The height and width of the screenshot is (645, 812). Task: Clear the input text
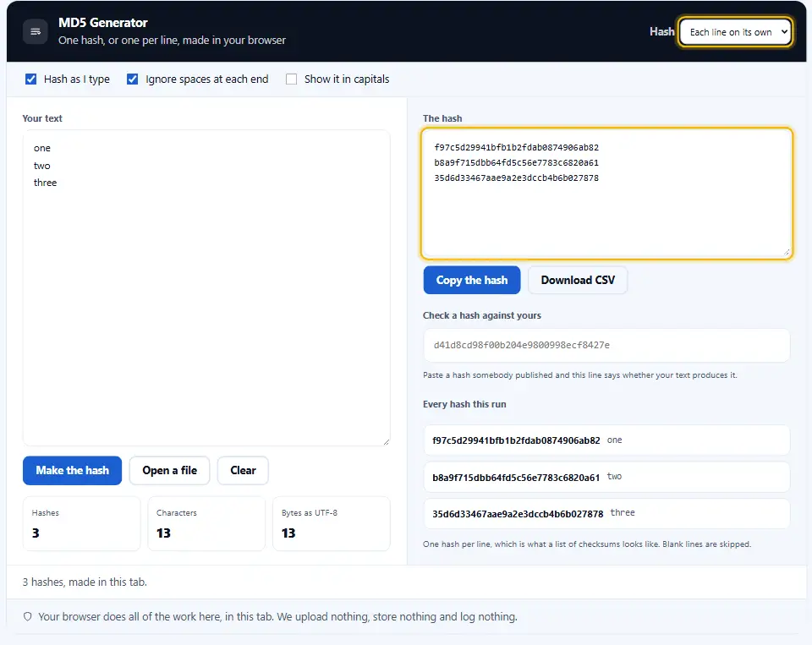[x=243, y=471]
